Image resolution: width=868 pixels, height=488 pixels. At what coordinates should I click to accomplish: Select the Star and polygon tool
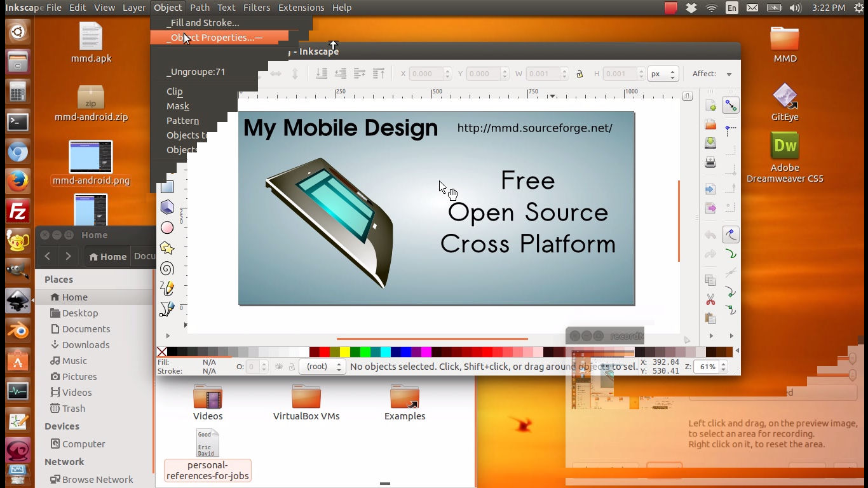click(167, 248)
